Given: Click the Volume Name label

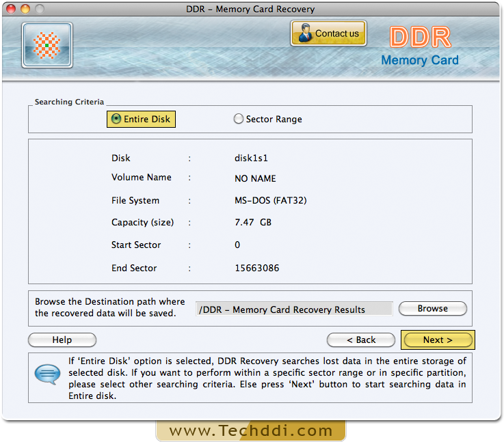Looking at the screenshot, I should [141, 177].
